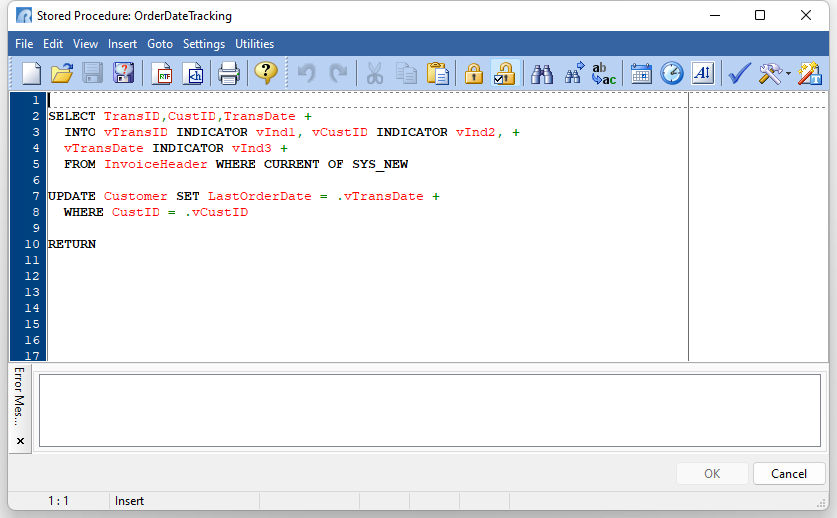
Task: Open the Settings menu
Action: (204, 44)
